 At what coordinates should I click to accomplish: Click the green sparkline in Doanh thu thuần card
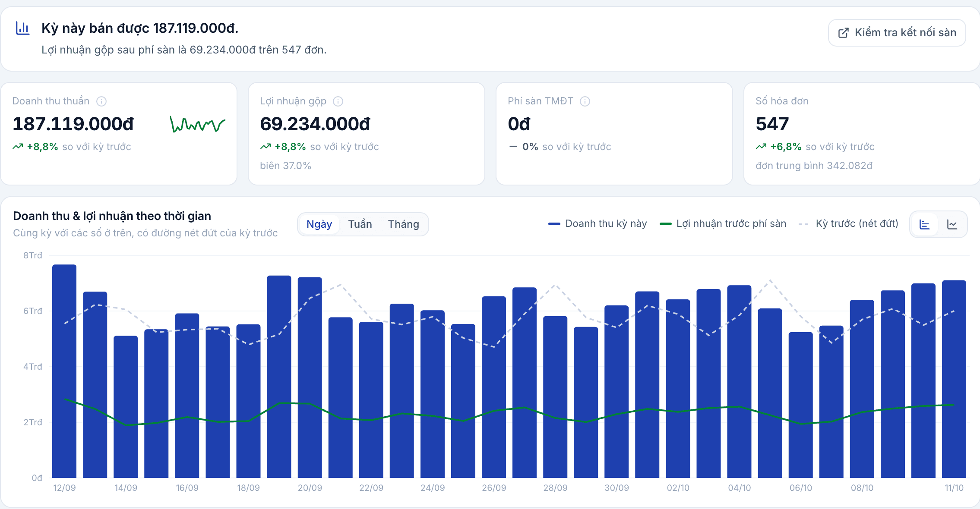198,124
